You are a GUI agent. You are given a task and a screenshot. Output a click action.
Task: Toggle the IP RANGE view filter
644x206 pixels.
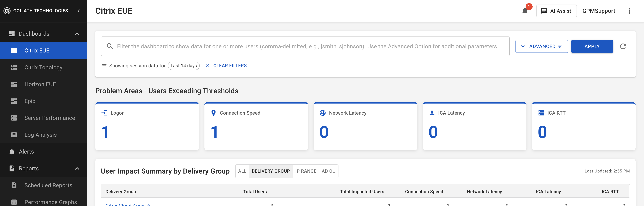tap(306, 171)
